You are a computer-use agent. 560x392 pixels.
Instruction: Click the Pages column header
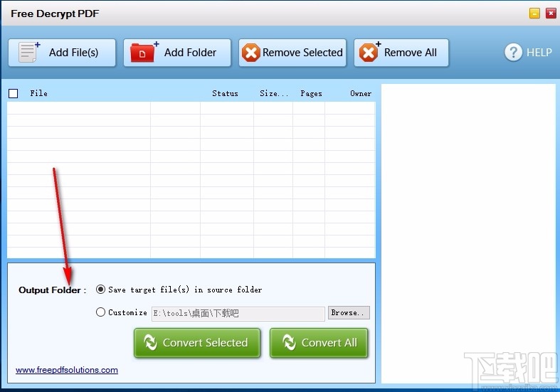tap(311, 93)
